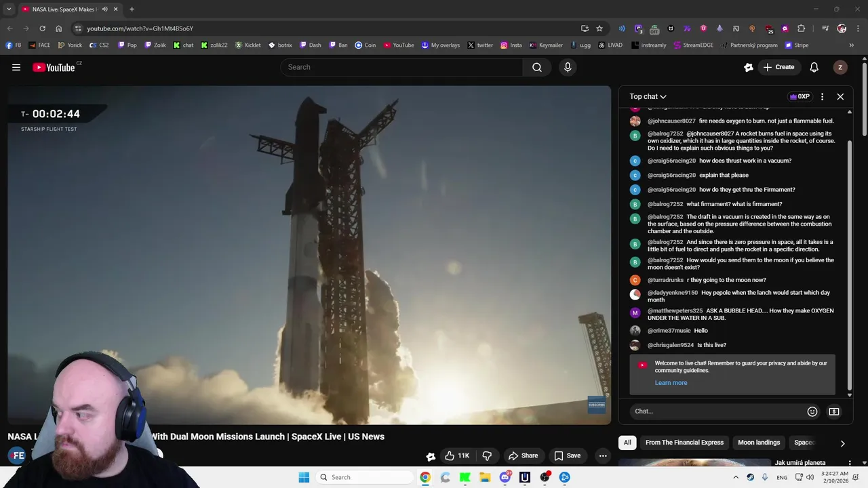This screenshot has height=488, width=868.
Task: Open Windows Start menu
Action: (304, 477)
